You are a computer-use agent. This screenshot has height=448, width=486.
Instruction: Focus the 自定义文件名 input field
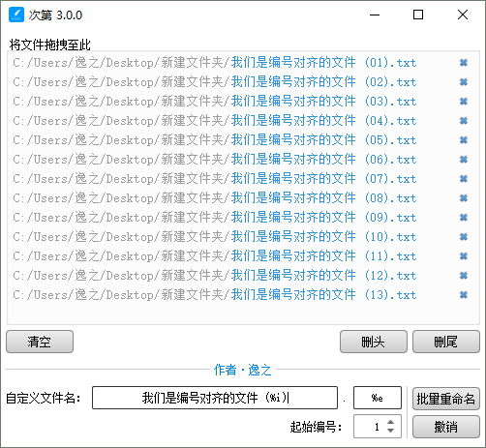(x=215, y=398)
